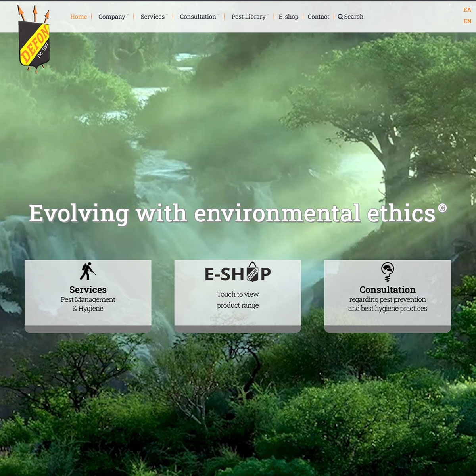Switch to Greek language (ΕΛ)
476x476 pixels.
click(467, 10)
